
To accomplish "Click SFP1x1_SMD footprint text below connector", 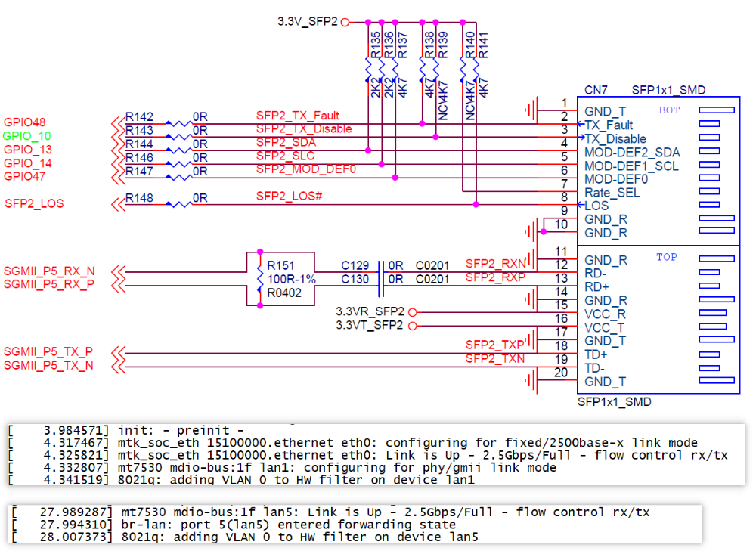I will pos(614,402).
